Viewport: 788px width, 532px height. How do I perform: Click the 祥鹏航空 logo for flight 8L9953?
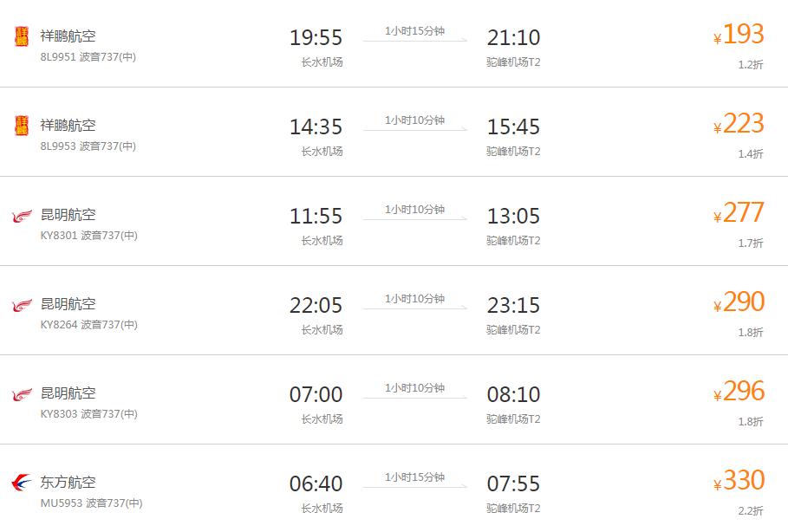pyautogui.click(x=22, y=126)
